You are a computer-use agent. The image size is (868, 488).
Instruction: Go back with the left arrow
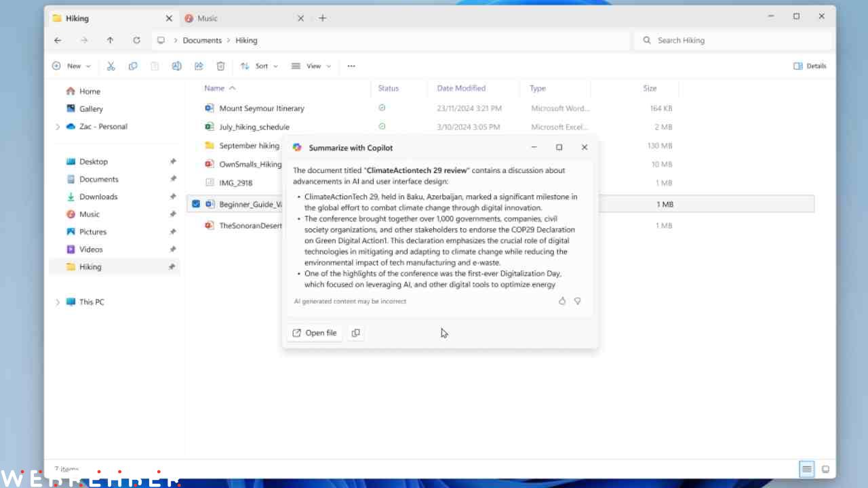(58, 40)
